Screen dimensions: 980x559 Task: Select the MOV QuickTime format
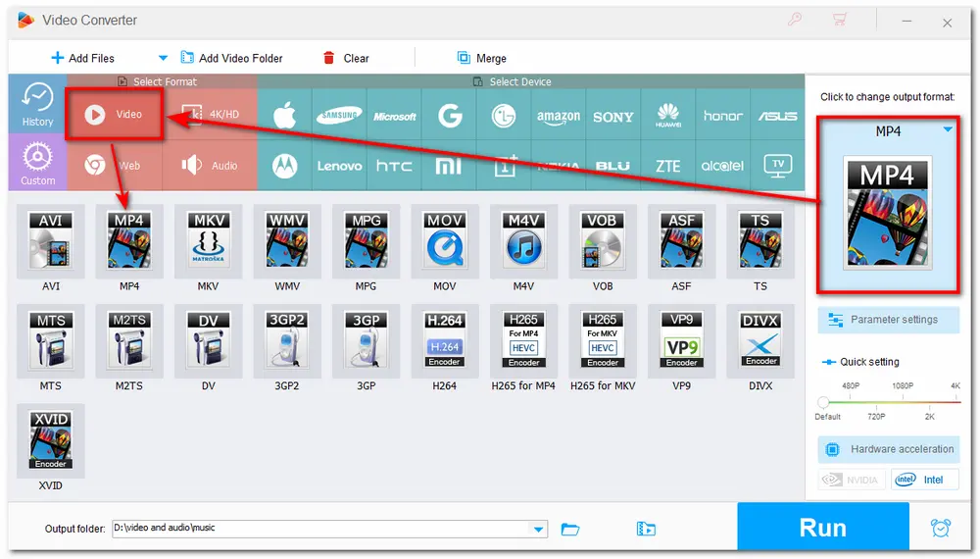point(444,241)
